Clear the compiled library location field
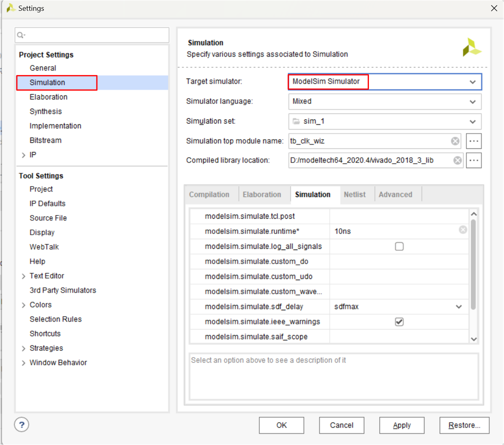Viewport: 504px width, 445px height. tap(457, 160)
